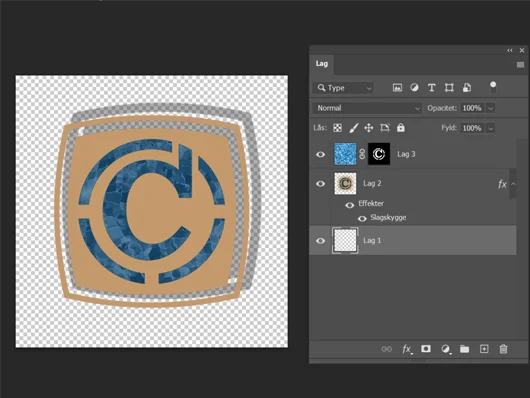Lock artboard nesting icon
The image size is (530, 398).
pos(385,128)
